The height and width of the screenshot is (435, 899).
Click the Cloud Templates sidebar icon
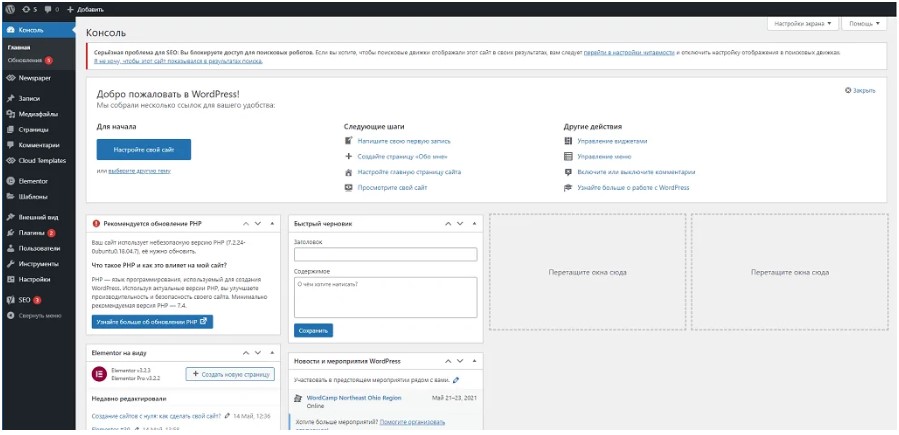[x=10, y=160]
